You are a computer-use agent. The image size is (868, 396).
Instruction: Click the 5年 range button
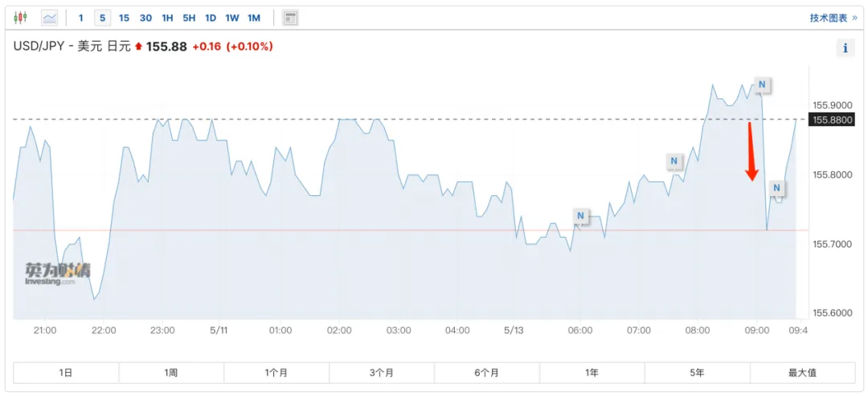(x=697, y=373)
